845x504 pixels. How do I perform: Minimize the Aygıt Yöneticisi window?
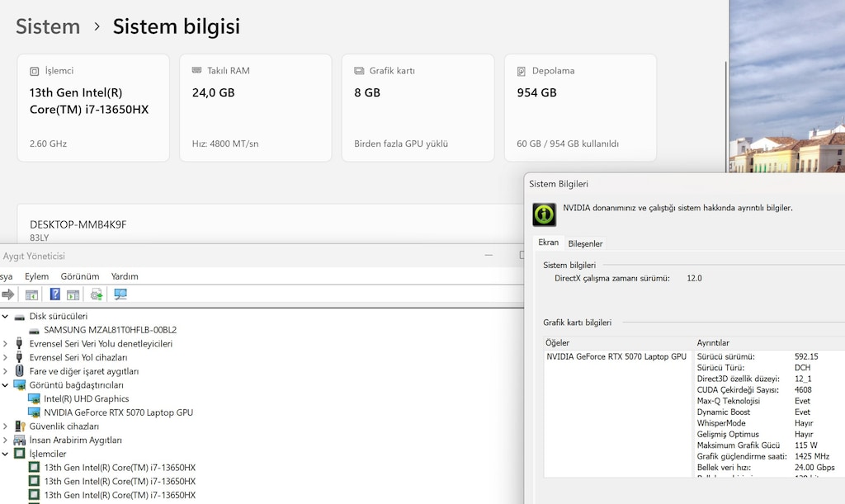click(489, 255)
